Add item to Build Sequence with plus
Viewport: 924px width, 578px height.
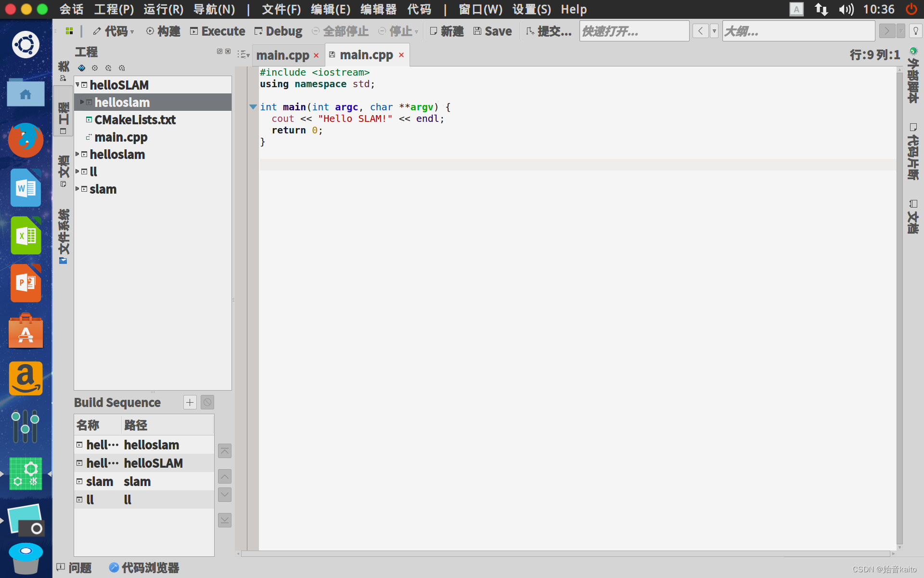point(190,402)
